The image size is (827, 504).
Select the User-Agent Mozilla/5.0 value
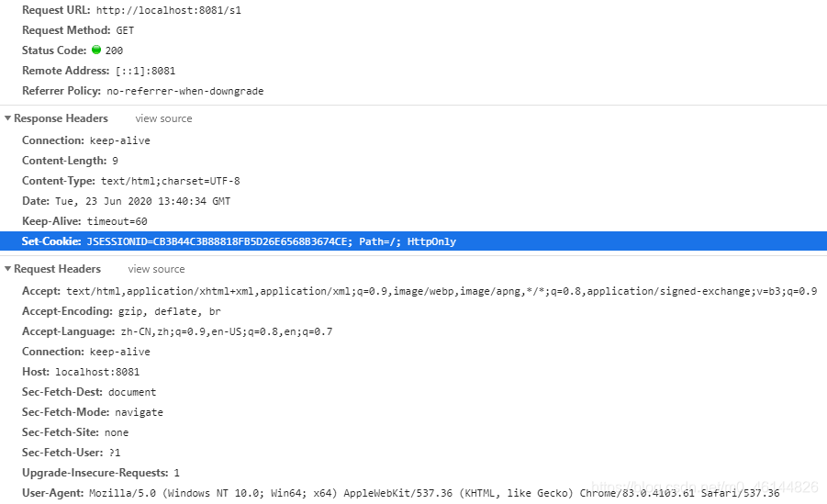click(x=434, y=493)
